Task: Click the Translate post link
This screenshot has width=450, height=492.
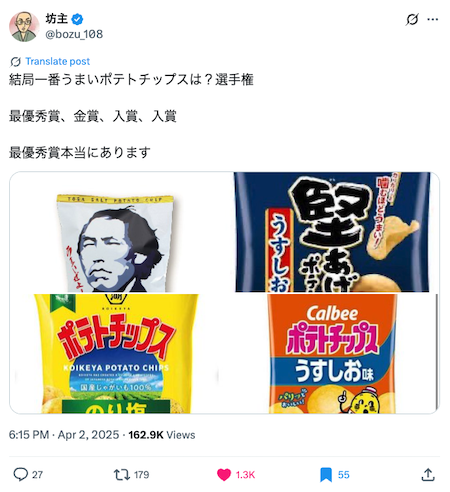Action: tap(58, 61)
